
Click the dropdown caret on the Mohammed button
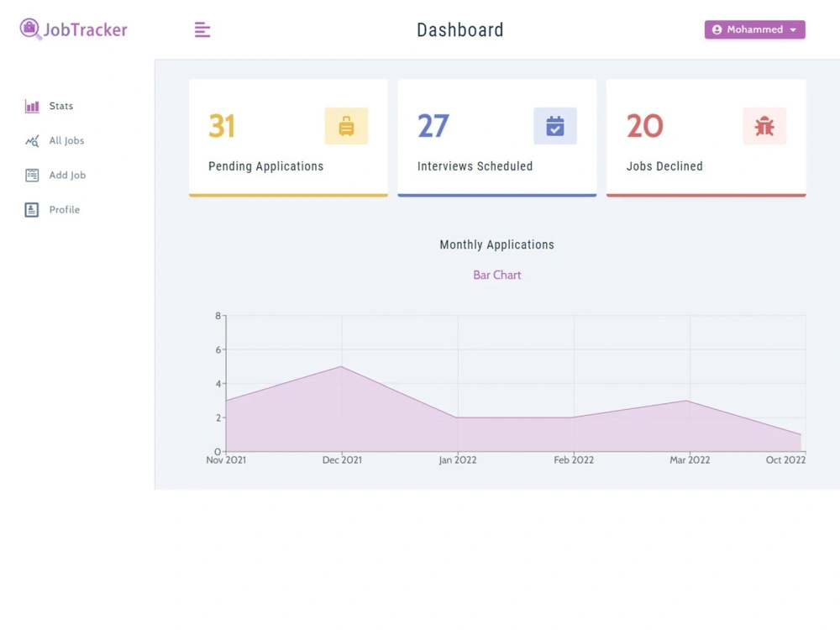[x=794, y=30]
